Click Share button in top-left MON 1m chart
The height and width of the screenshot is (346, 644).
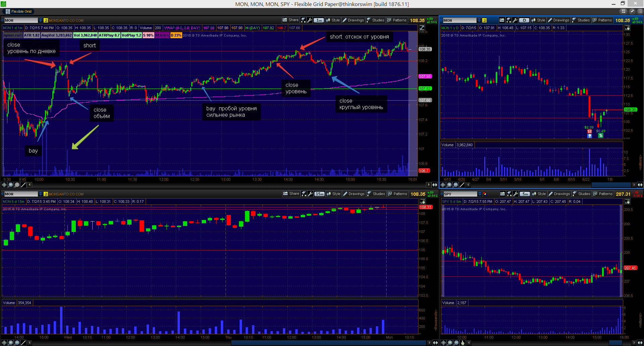click(x=291, y=20)
